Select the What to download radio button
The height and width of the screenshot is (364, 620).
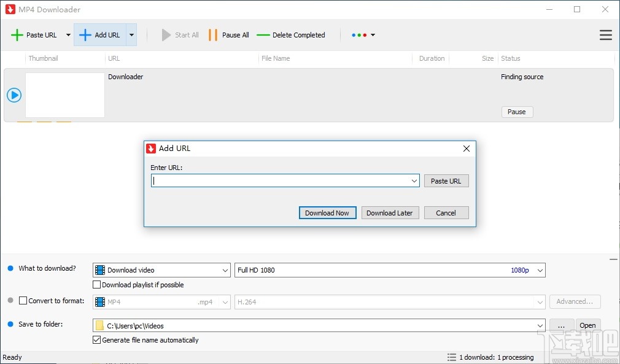9,268
